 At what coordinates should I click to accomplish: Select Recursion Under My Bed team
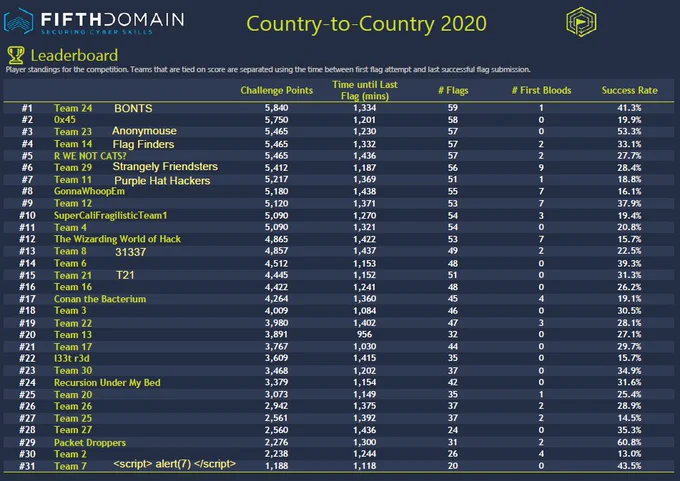tap(107, 383)
